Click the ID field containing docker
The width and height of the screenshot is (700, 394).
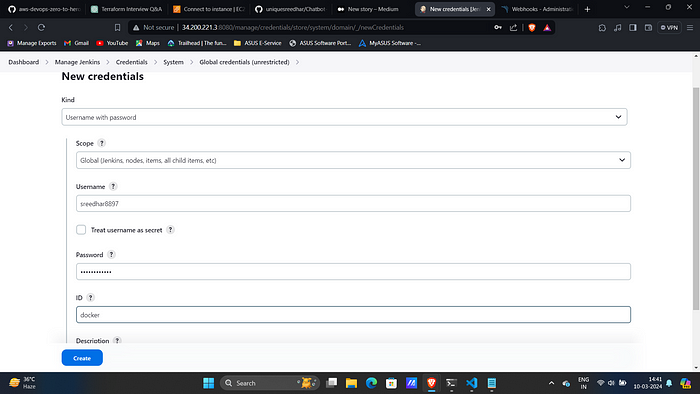tap(353, 315)
